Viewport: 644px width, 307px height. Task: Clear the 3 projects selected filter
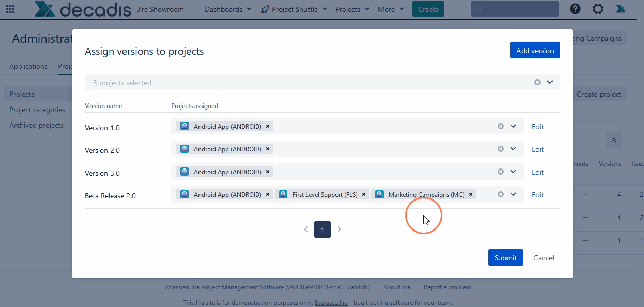pos(536,82)
